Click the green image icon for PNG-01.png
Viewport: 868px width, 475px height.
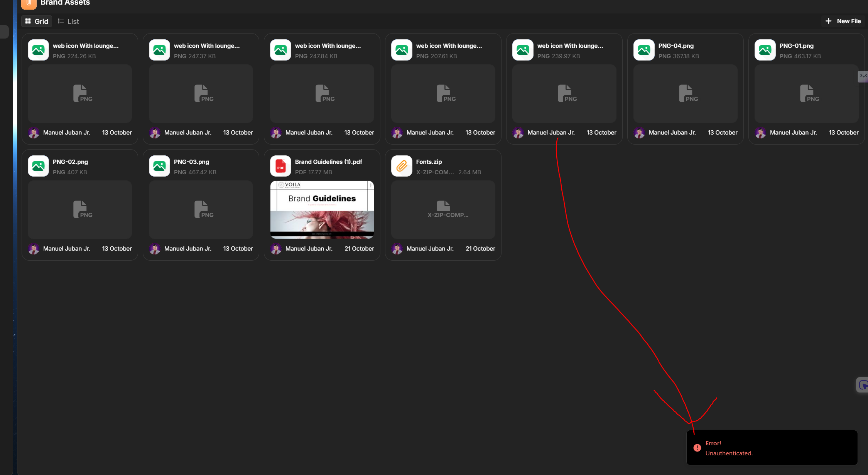coord(765,50)
